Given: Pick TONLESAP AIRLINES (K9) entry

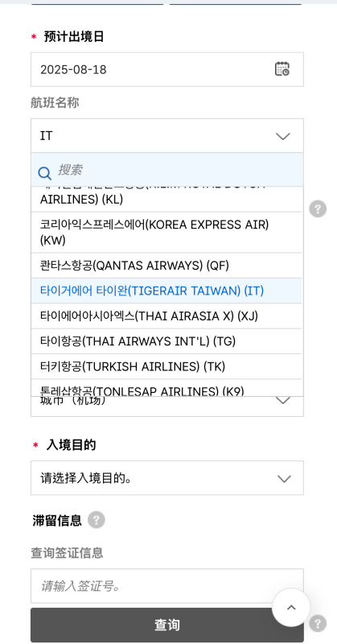Looking at the screenshot, I should point(166,388).
